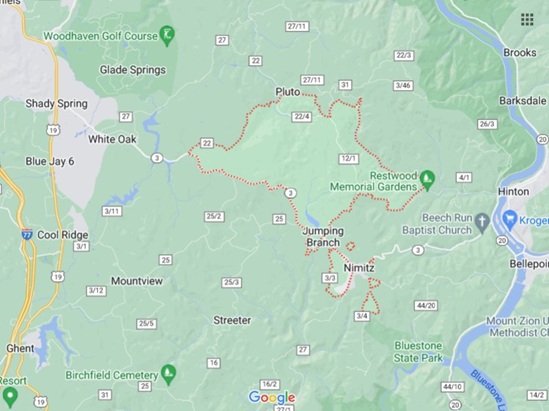This screenshot has height=411, width=549.
Task: Click the route 22/4 road badge
Action: tap(302, 117)
